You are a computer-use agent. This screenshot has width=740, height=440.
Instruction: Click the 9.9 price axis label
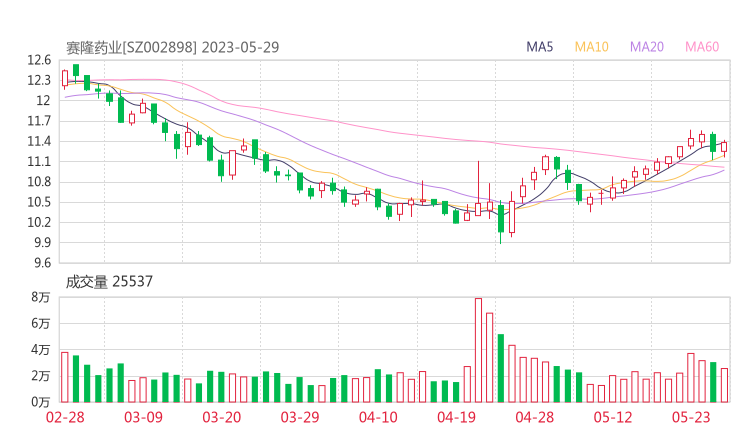point(42,243)
